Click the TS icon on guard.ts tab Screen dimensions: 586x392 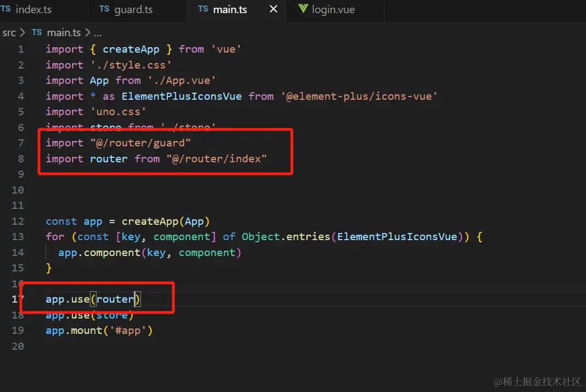click(x=104, y=9)
